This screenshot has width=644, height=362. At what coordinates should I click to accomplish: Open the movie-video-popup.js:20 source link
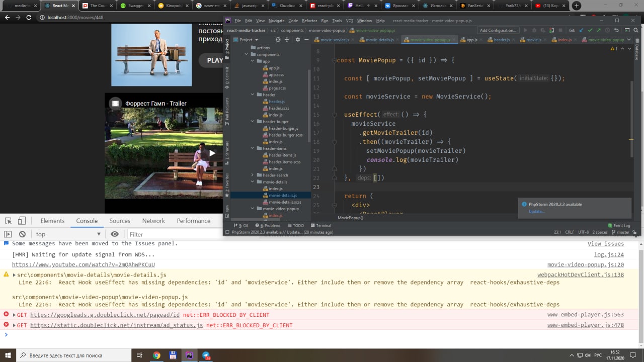point(586,264)
